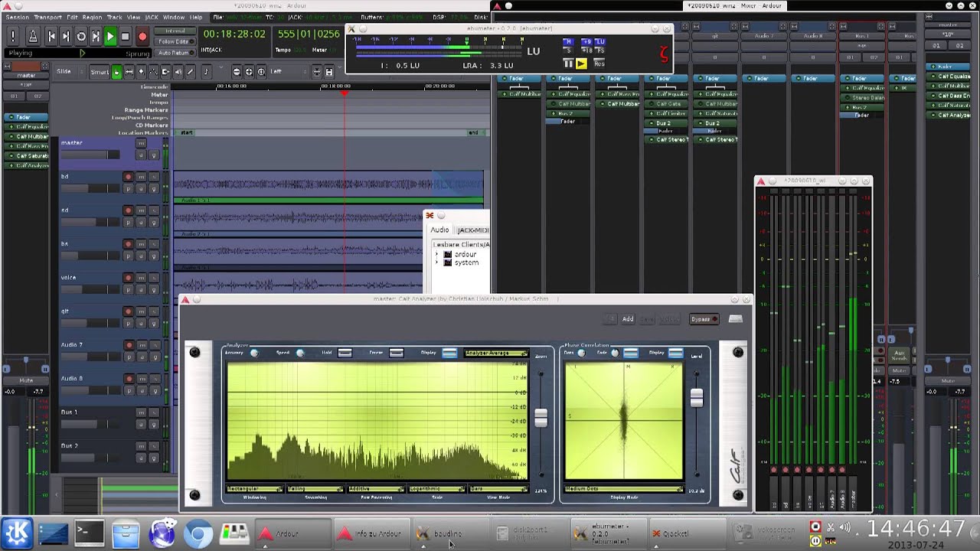Open the Logarithmic scale dropdown
This screenshot has width=980, height=551.
437,489
